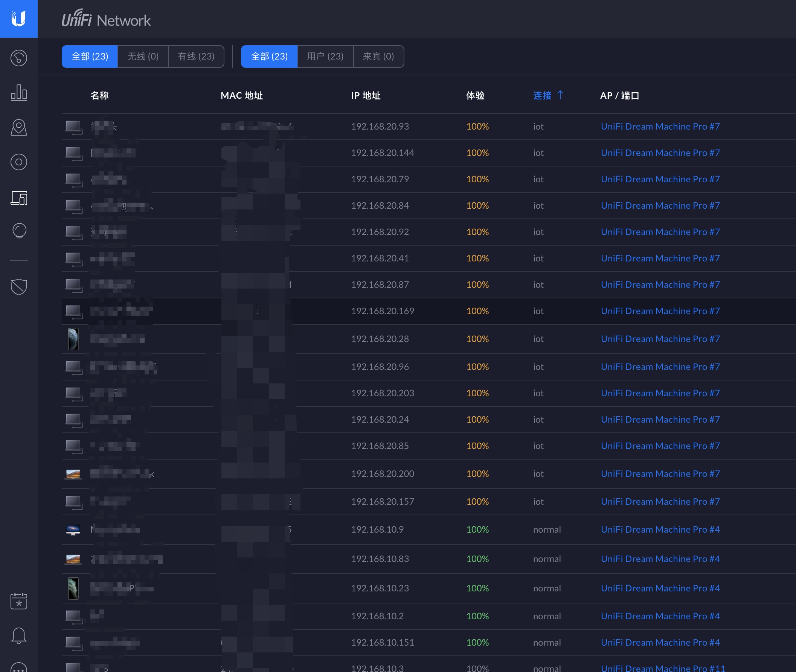Filter by 无线 (0) wireless tab

click(143, 57)
